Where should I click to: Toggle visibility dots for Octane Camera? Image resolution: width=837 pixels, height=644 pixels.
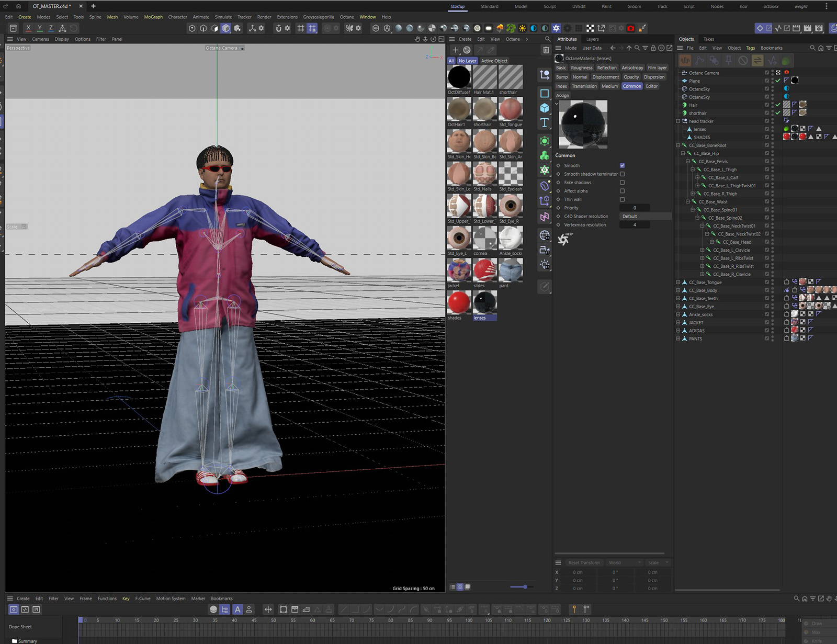pos(772,73)
